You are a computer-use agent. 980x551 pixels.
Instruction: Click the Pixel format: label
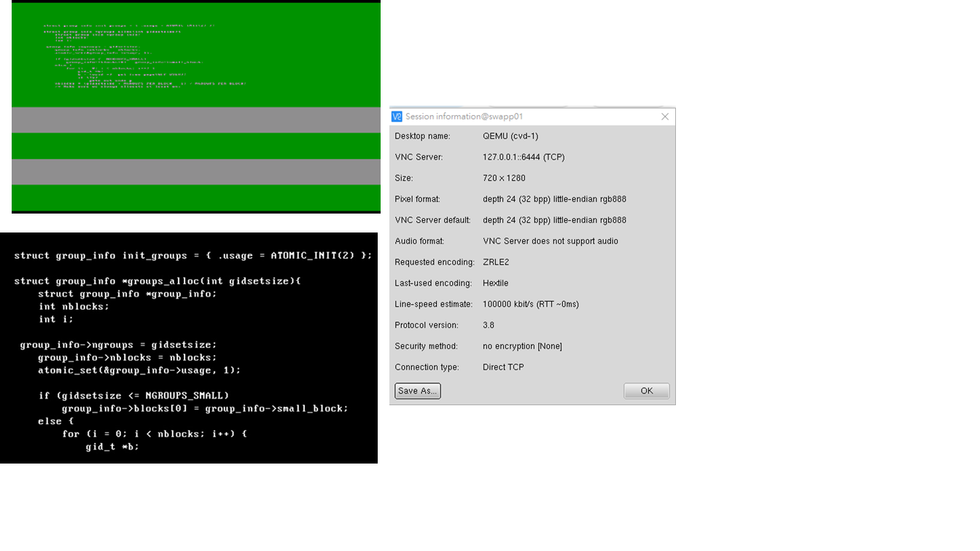coord(417,200)
